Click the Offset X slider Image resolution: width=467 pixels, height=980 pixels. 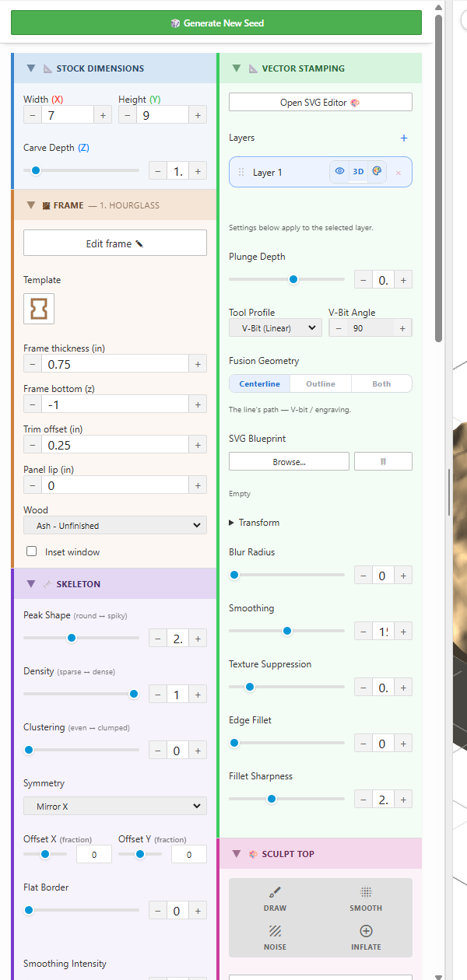45,854
